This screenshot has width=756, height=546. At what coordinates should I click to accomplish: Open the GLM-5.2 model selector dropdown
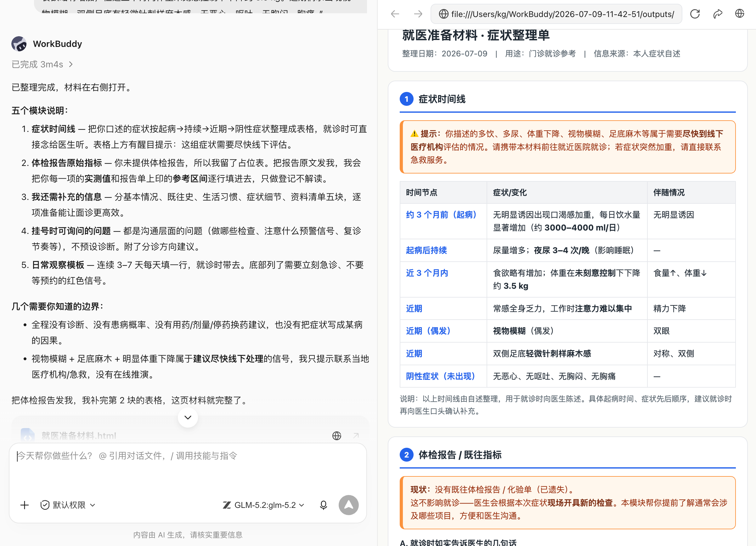[x=263, y=505]
